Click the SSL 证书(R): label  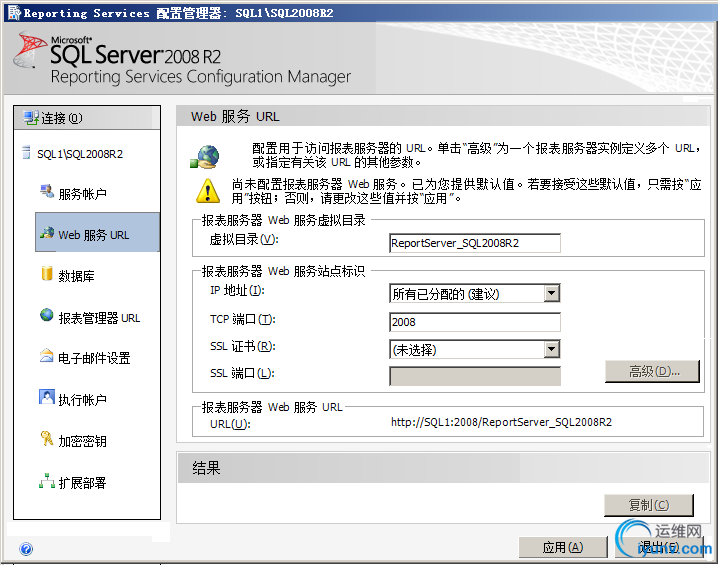coord(243,347)
